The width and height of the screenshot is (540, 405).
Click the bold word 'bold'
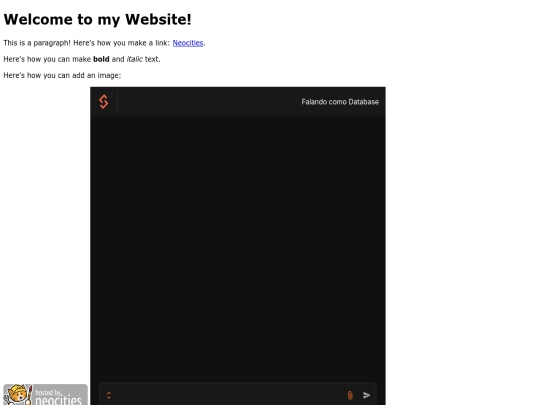click(101, 59)
